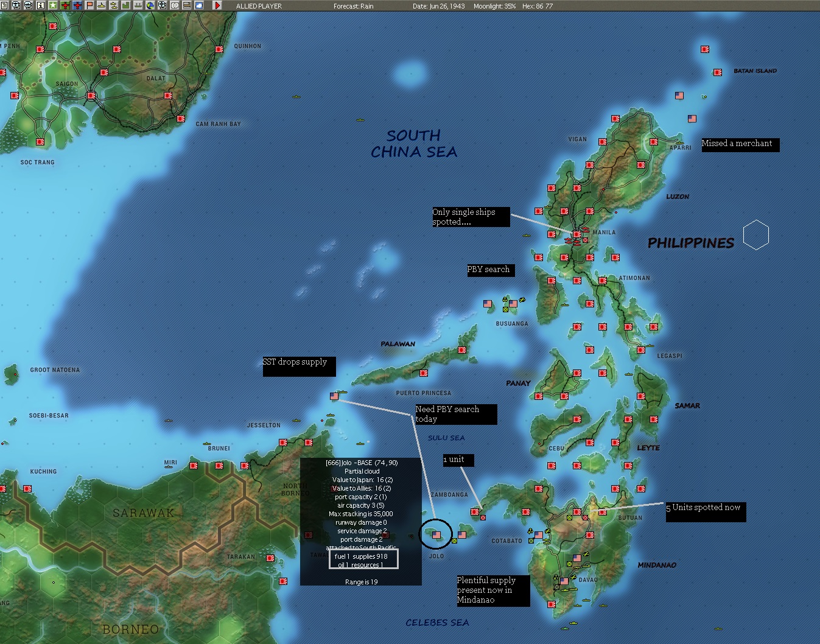Select the orange flag toolbar icon
820x644 pixels.
click(89, 5)
